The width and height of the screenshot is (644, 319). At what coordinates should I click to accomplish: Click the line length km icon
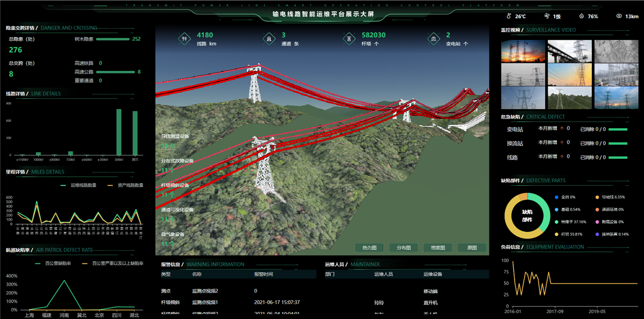pyautogui.click(x=185, y=39)
